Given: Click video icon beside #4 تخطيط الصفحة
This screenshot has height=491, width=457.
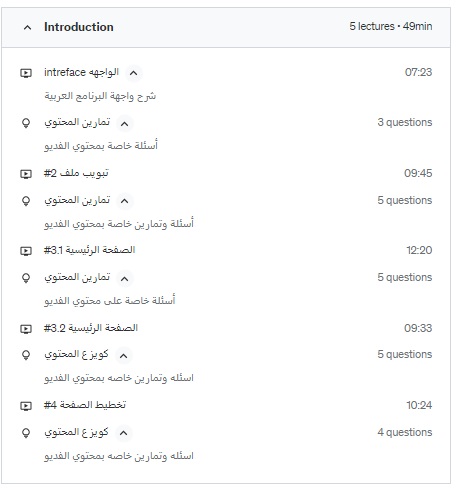Looking at the screenshot, I should tap(26, 406).
